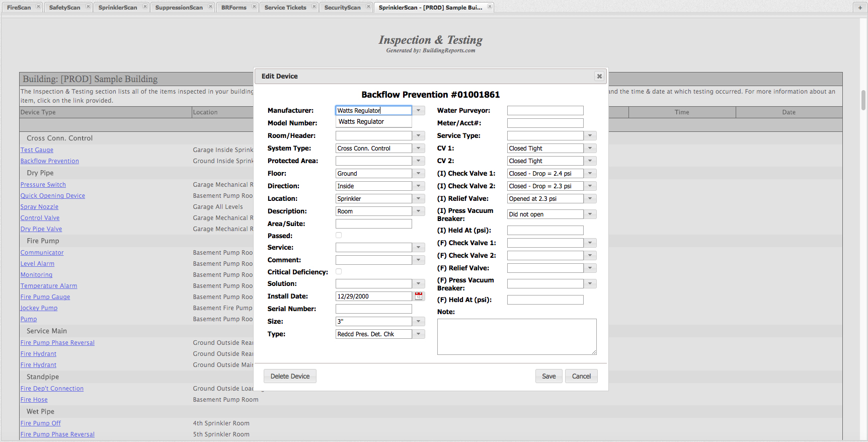This screenshot has width=868, height=442.
Task: Click the Save button
Action: pyautogui.click(x=548, y=376)
